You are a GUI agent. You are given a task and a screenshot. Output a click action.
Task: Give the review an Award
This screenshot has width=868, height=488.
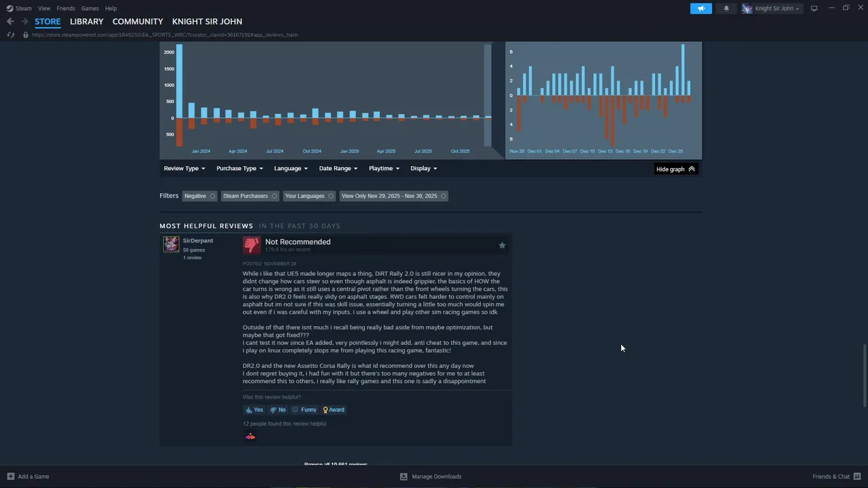(334, 409)
